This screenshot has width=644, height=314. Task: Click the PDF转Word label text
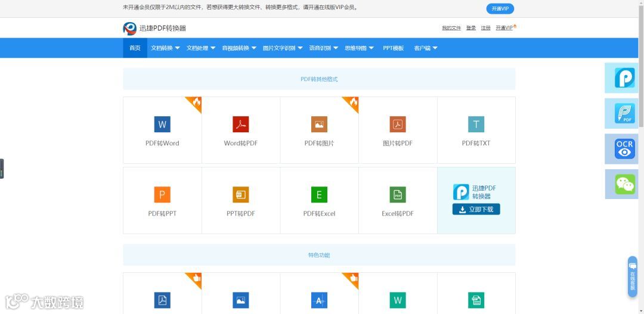(x=162, y=143)
